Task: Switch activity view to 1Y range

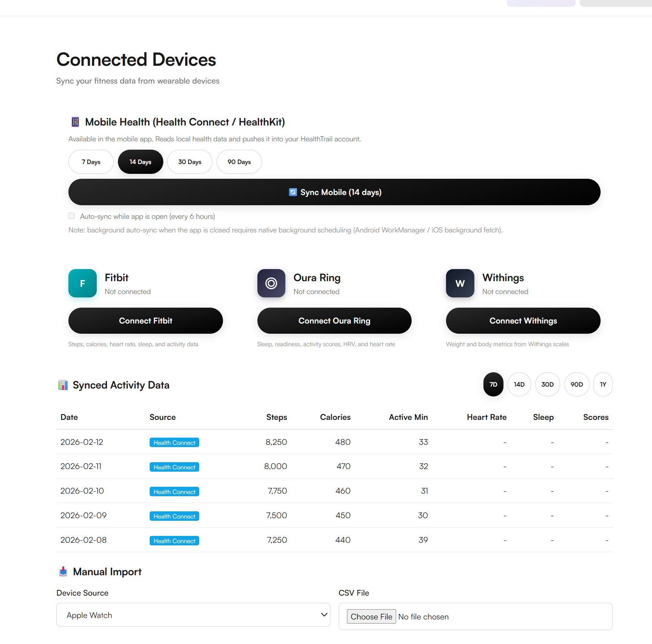Action: [x=603, y=384]
